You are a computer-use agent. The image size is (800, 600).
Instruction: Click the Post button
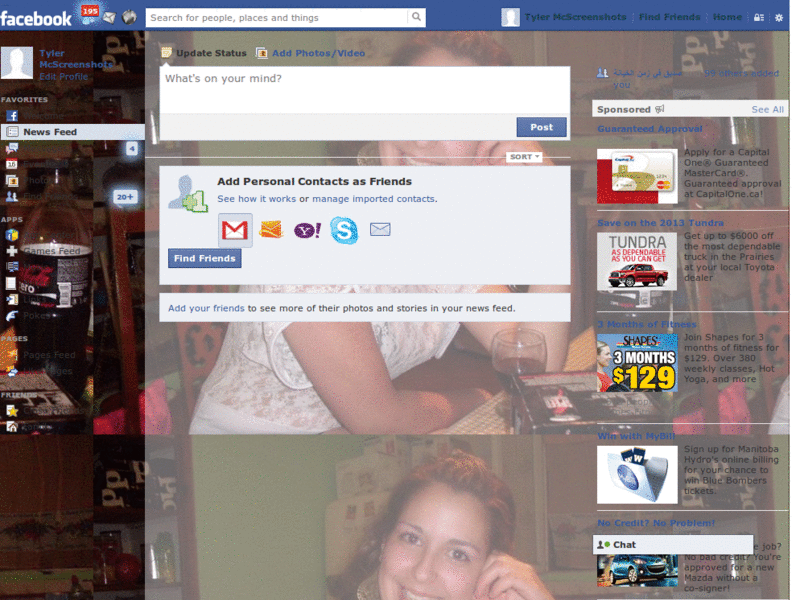tap(541, 127)
